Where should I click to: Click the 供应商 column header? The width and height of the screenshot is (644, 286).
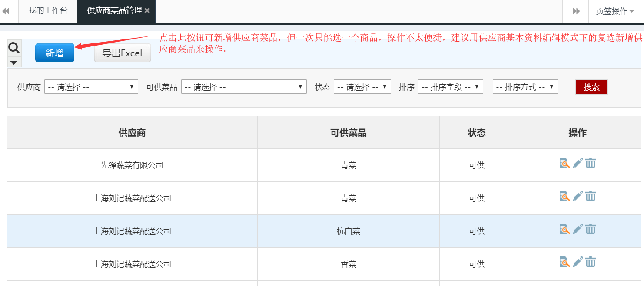[132, 133]
